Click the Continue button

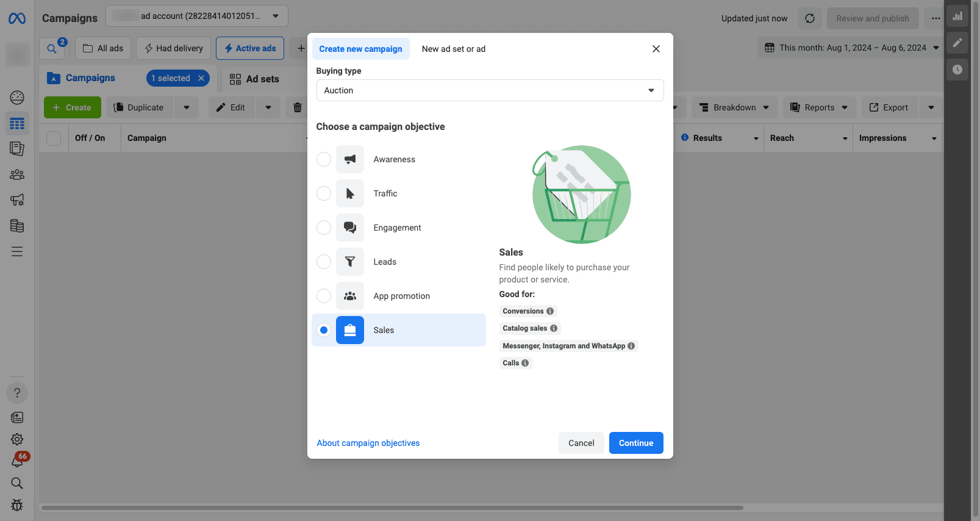click(635, 443)
